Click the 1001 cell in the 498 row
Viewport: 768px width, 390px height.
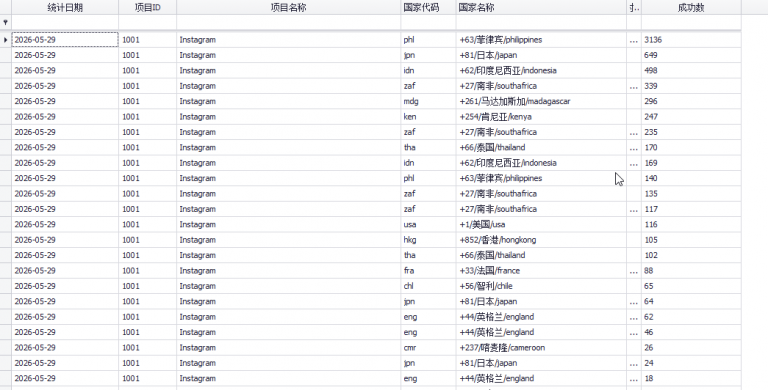click(147, 71)
